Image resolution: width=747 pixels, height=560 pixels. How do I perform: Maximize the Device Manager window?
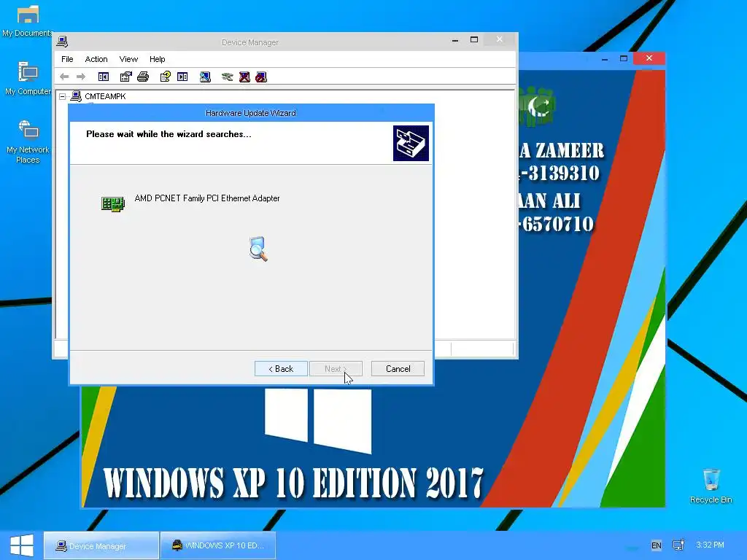point(474,40)
